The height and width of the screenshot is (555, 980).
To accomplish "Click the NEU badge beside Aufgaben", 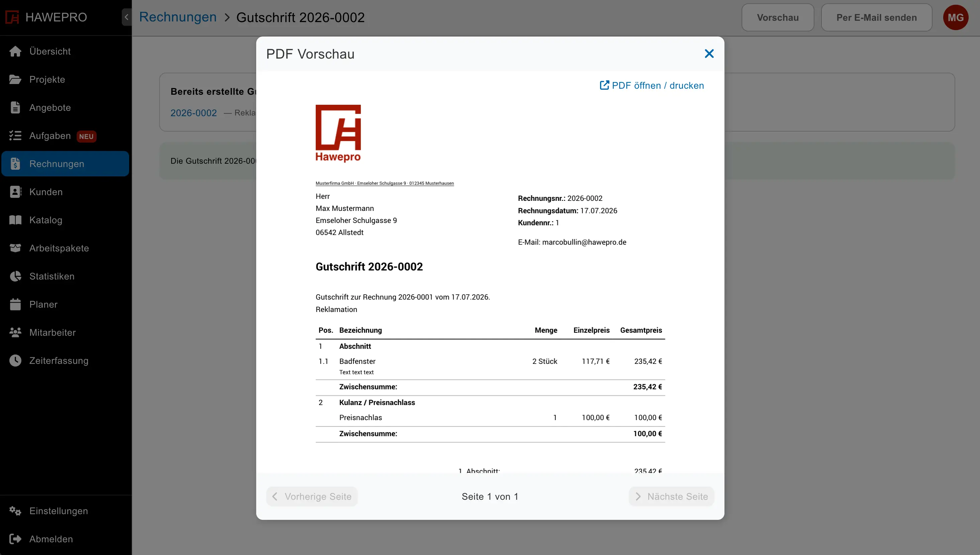I will point(86,137).
